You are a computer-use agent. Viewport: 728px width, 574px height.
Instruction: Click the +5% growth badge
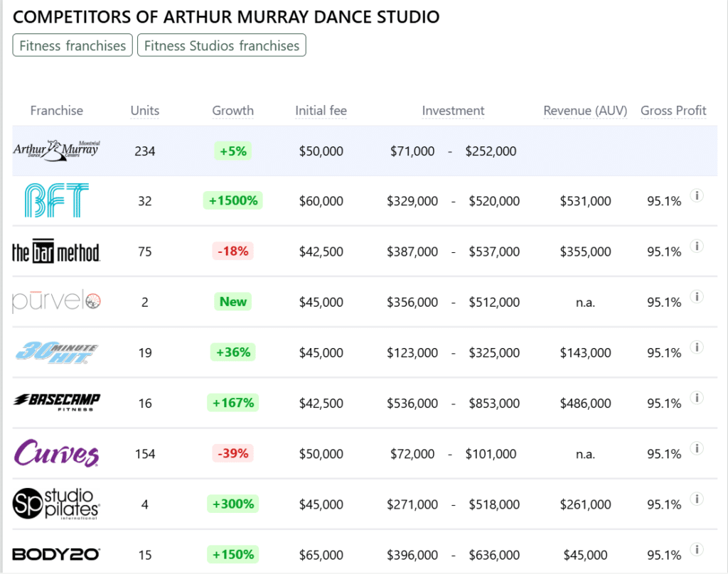(x=233, y=151)
